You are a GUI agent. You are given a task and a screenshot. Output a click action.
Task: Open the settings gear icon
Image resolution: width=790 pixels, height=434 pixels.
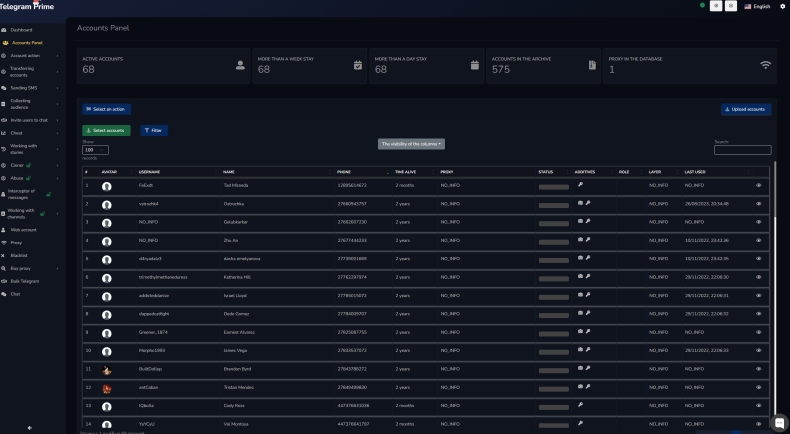(x=782, y=6)
